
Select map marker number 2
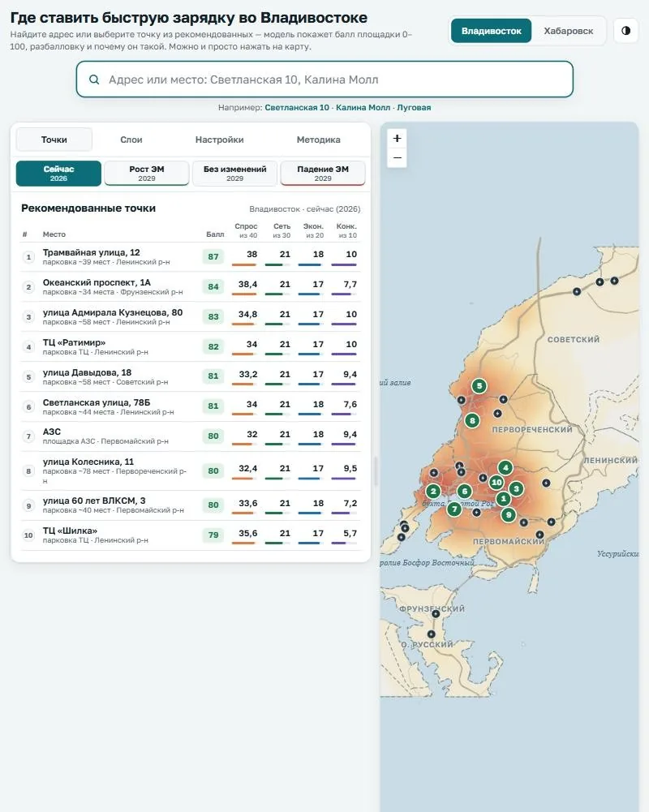[x=433, y=491]
